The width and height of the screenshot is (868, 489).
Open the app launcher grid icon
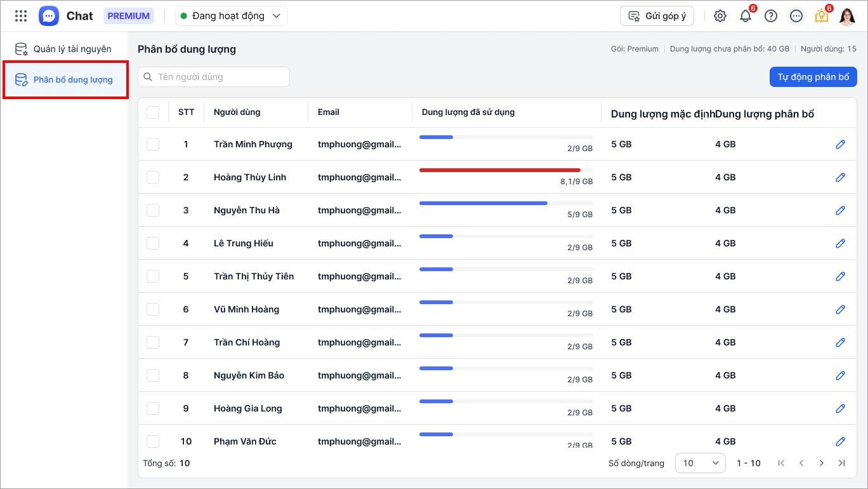(21, 16)
